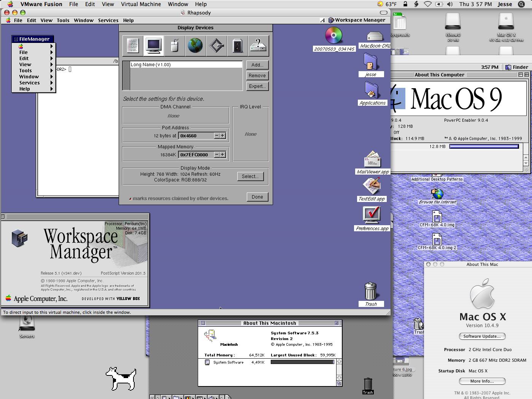532x399 pixels.
Task: Open the CFM-68K 4.0.img 2 file icon
Action: 437,239
